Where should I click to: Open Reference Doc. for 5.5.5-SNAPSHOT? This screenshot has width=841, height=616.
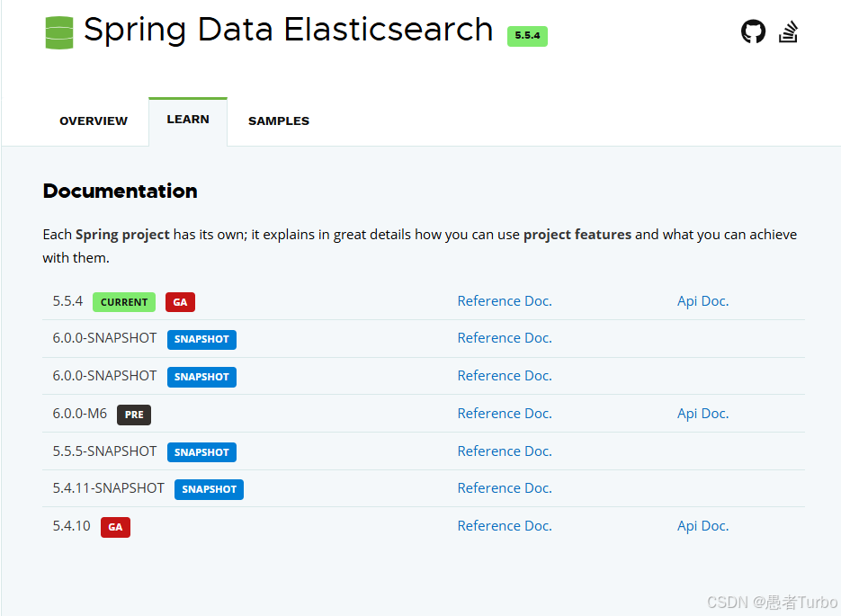(505, 451)
